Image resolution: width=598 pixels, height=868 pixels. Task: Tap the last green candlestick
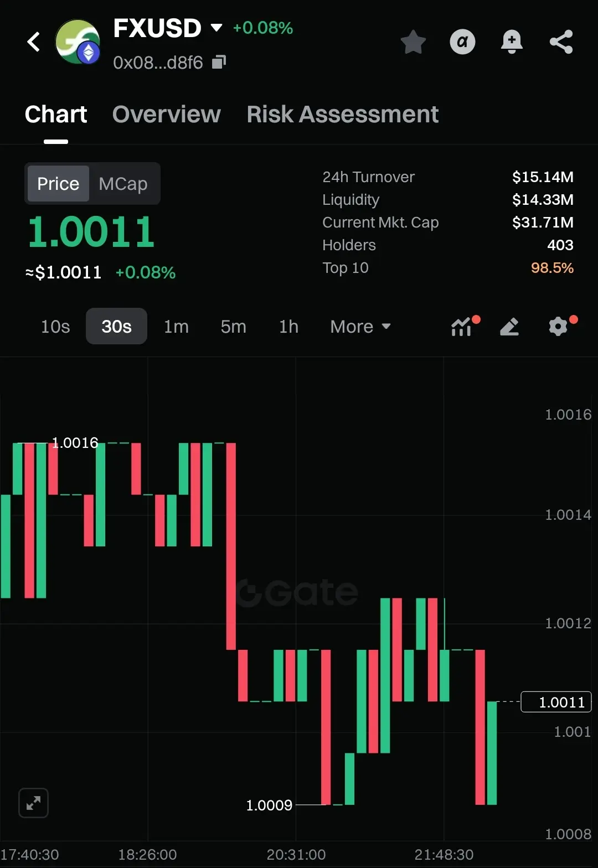(x=492, y=753)
